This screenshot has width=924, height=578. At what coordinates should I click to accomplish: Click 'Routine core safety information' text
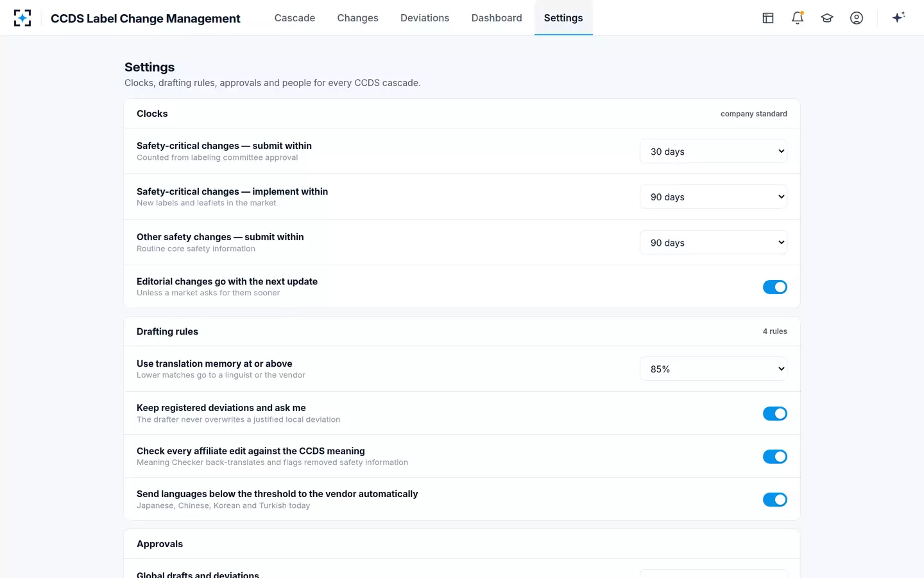196,249
